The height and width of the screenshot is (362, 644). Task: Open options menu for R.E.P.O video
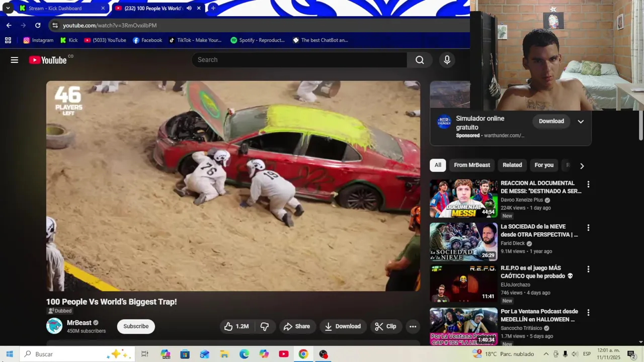click(588, 269)
